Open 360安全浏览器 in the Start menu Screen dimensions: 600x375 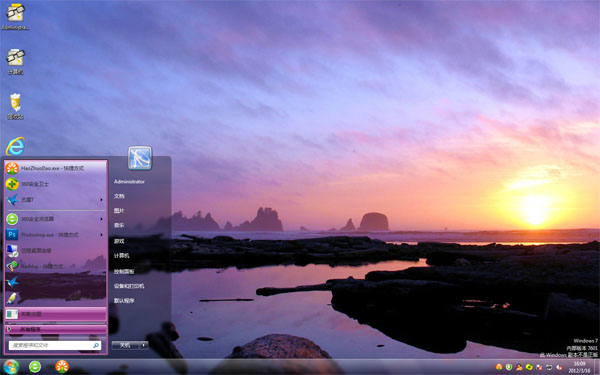coord(56,219)
